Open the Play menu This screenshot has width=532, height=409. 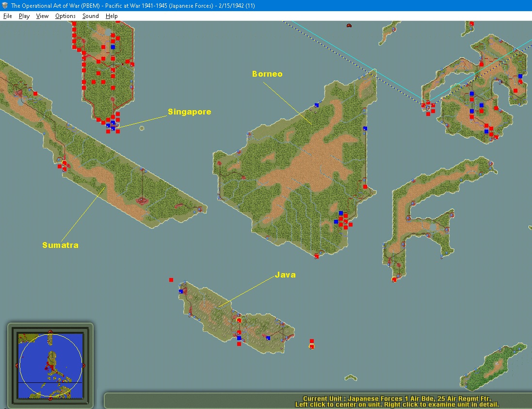coord(24,16)
